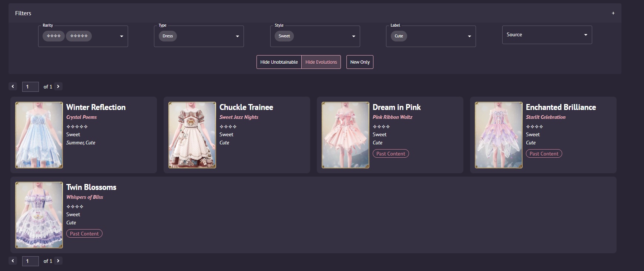Click the four-star rating on Twin Blossoms
Viewport: 644px width, 271px height.
[75, 207]
